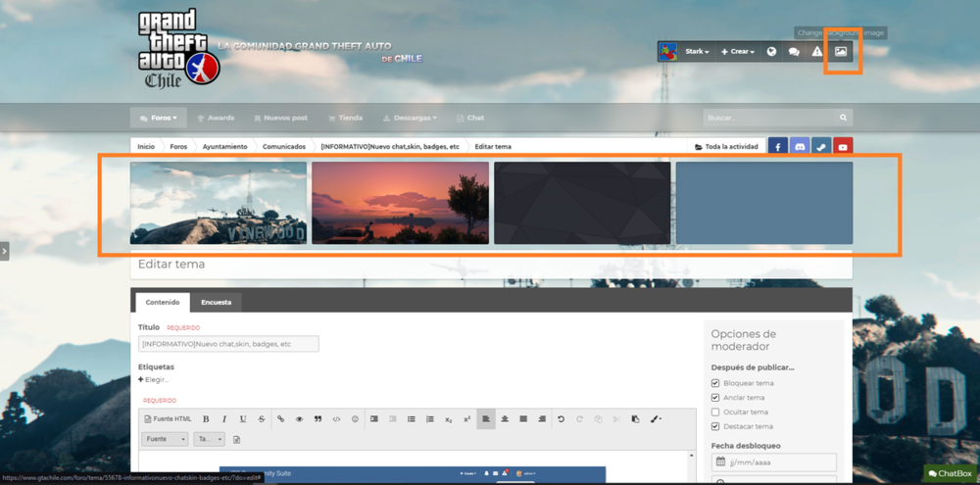Select the sunset background thumbnail
The image size is (980, 485).
(400, 203)
